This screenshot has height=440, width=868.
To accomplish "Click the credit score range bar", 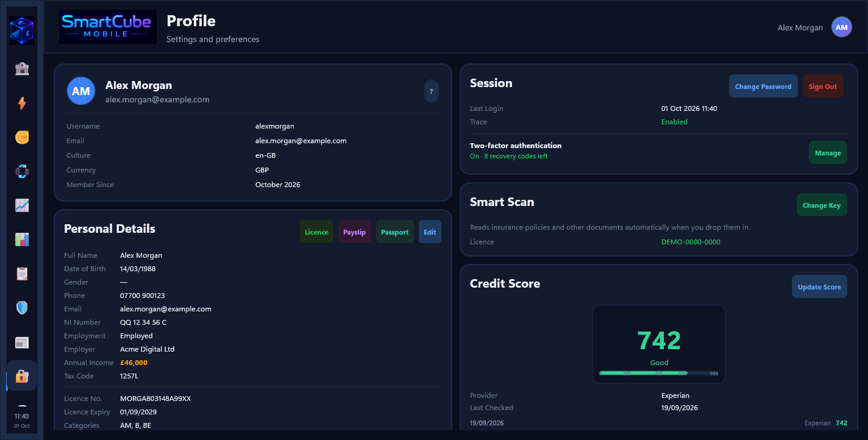I will (x=659, y=373).
